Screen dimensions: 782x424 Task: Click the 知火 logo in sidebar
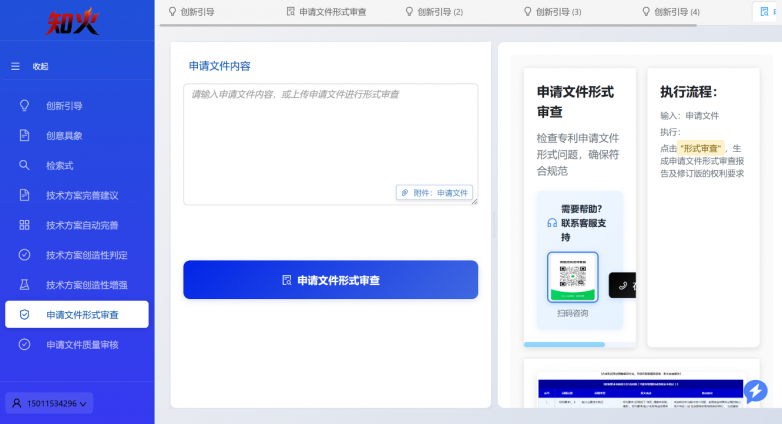click(x=75, y=21)
